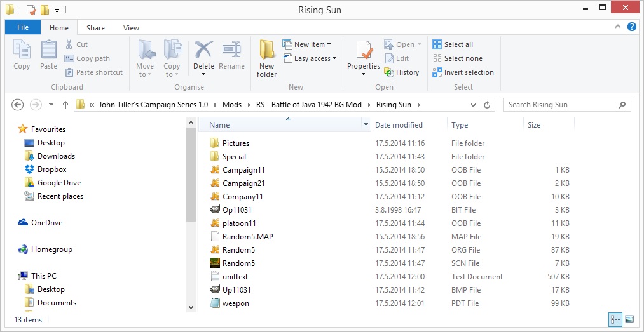
Task: Go back with the Back arrow
Action: click(17, 105)
